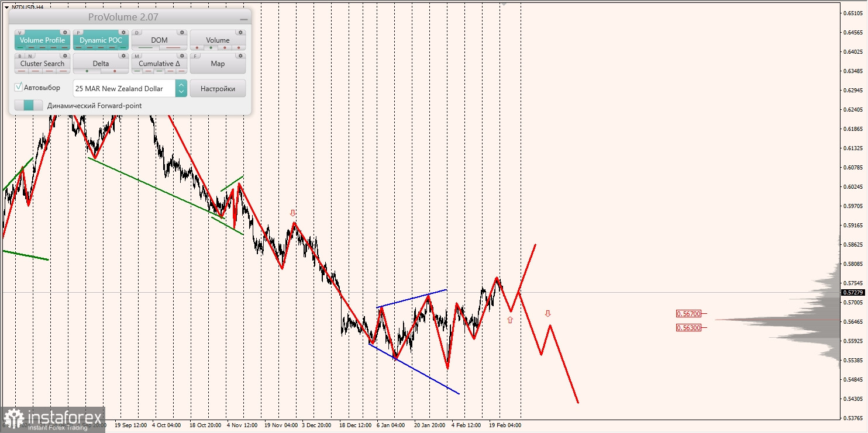Click the P hotkey tag on Dynamic POC
This screenshot has height=433, width=868.
pyautogui.click(x=79, y=33)
